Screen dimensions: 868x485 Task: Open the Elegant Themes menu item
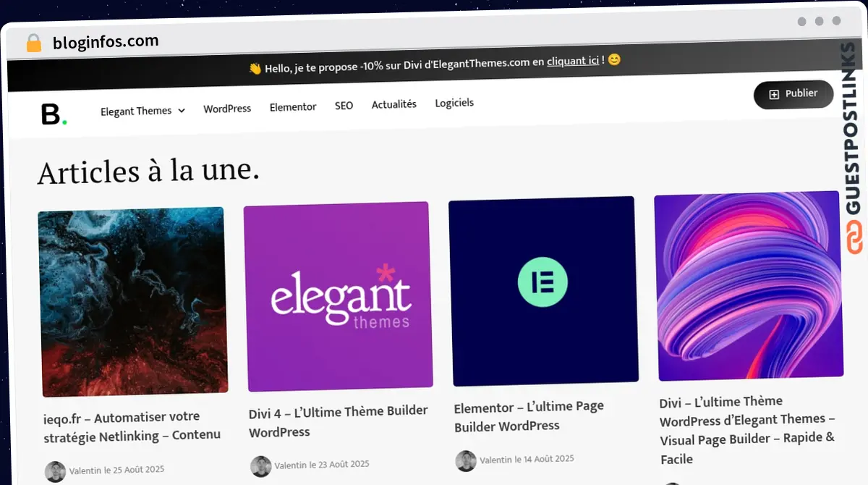(x=136, y=111)
